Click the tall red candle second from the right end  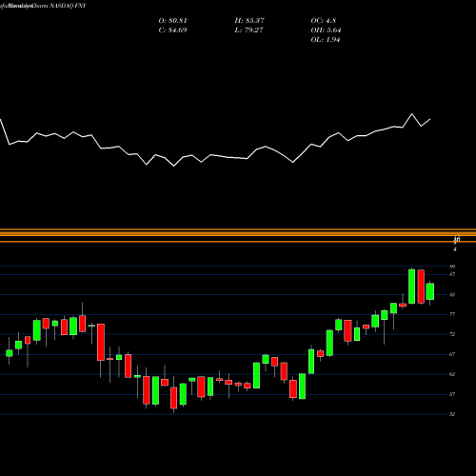(x=421, y=287)
